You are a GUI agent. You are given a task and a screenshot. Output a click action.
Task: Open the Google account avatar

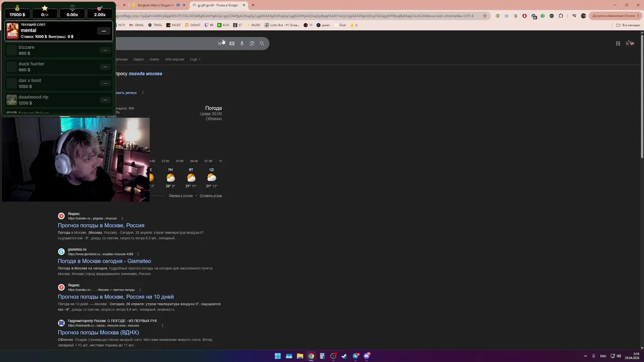630,43
